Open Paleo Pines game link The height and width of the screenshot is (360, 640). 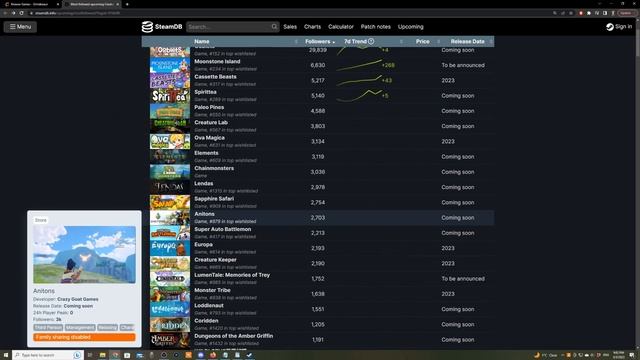[209, 107]
